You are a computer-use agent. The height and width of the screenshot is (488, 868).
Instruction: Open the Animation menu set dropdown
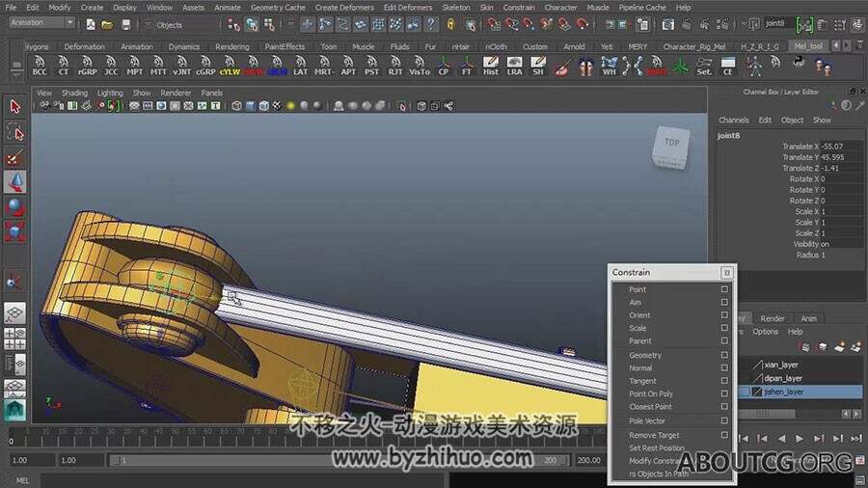(42, 23)
